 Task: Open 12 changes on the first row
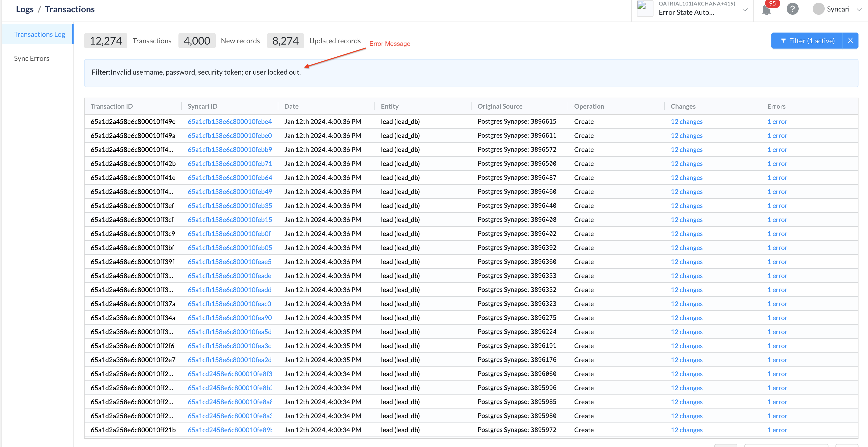pos(687,121)
